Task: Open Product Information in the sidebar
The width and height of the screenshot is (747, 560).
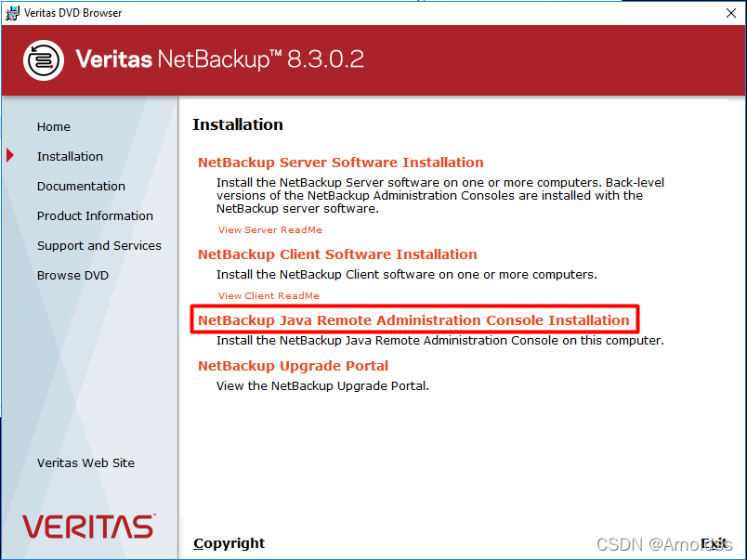Action: pyautogui.click(x=95, y=215)
